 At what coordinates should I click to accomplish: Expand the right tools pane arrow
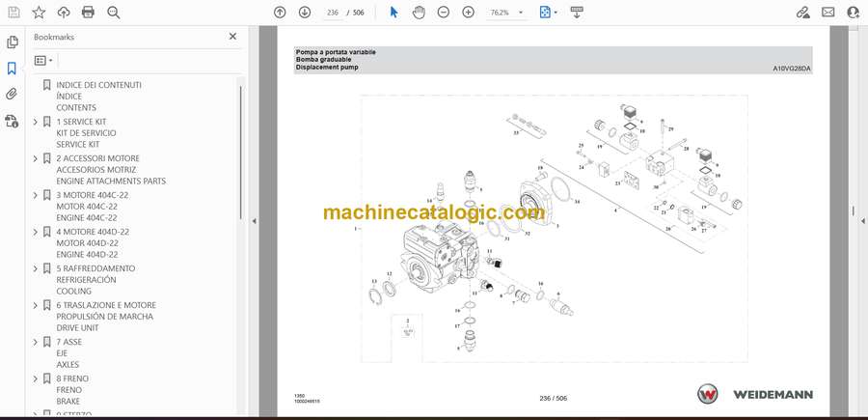click(862, 221)
